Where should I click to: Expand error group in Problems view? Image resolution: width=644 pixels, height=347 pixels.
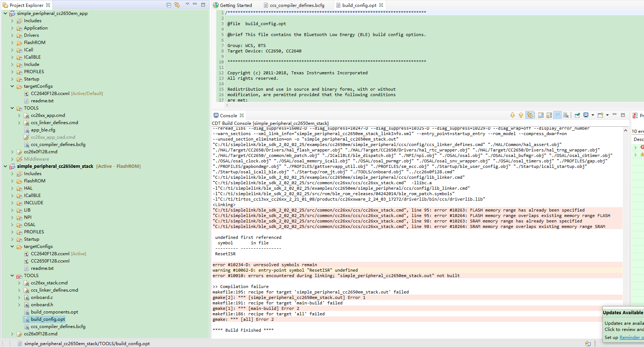(636, 147)
